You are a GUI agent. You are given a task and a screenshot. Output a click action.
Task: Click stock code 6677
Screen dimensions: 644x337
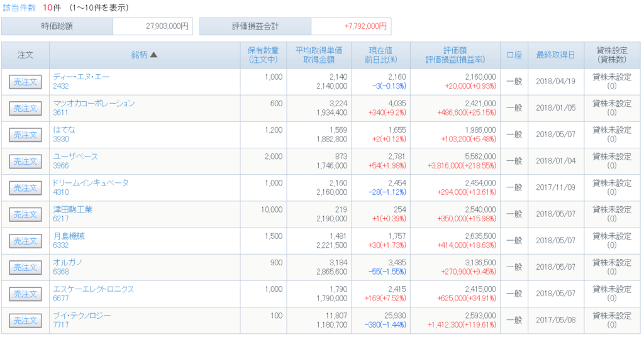(x=61, y=299)
